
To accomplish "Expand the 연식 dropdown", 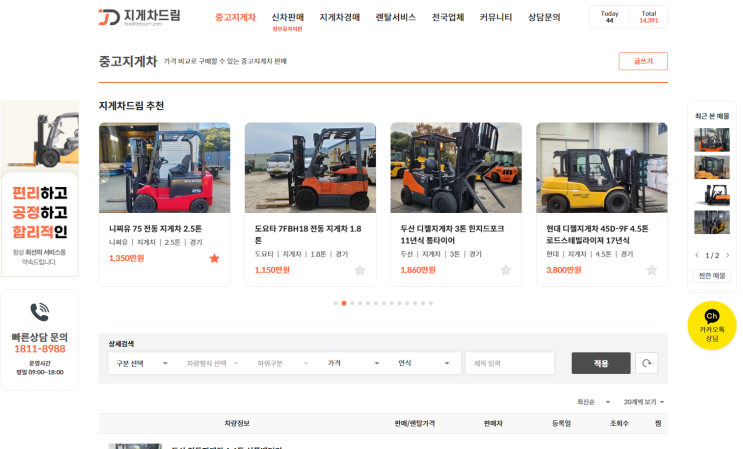I will click(424, 363).
